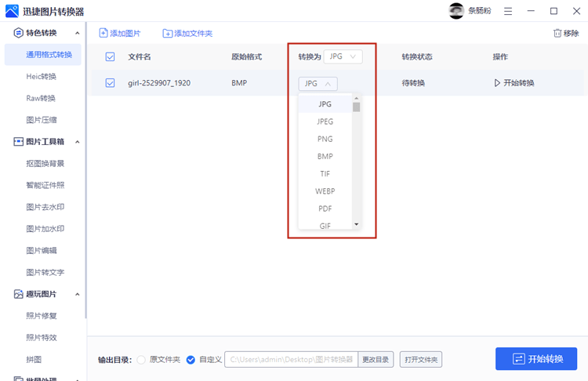Click the 添加文件夹 folder icon
This screenshot has height=381, width=588.
167,34
